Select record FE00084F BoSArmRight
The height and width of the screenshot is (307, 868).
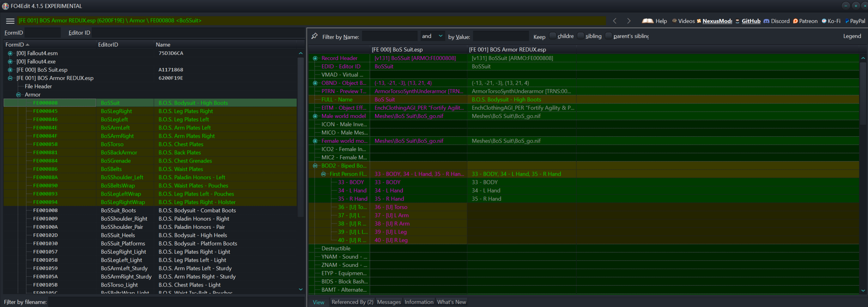click(x=150, y=136)
